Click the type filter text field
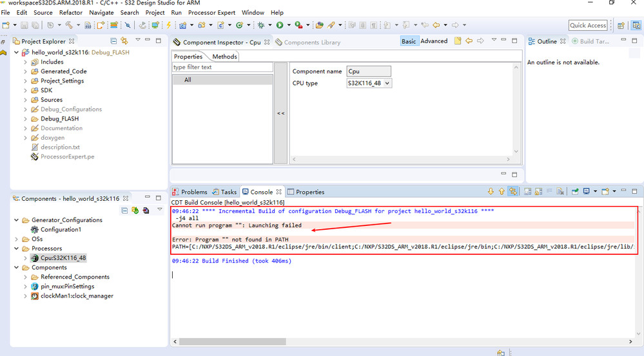The image size is (644, 356). (222, 67)
